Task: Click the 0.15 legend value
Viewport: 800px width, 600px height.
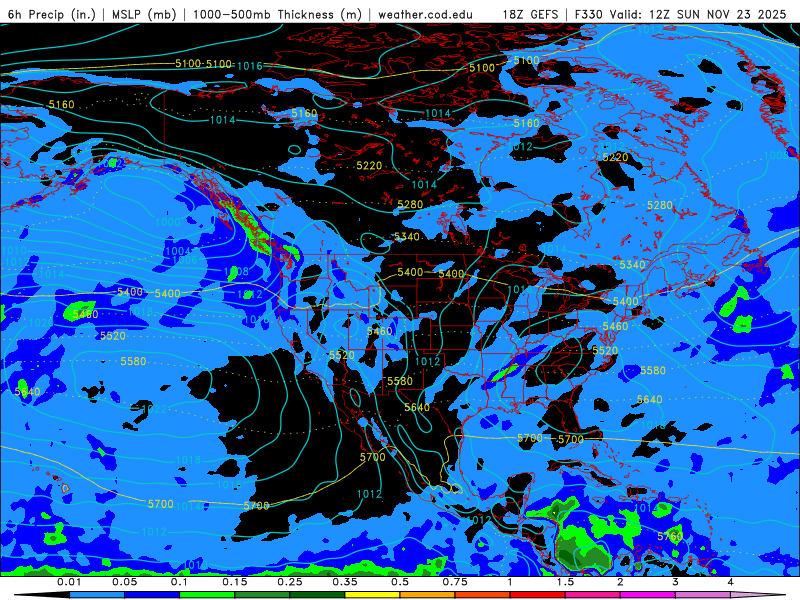Action: 235,582
